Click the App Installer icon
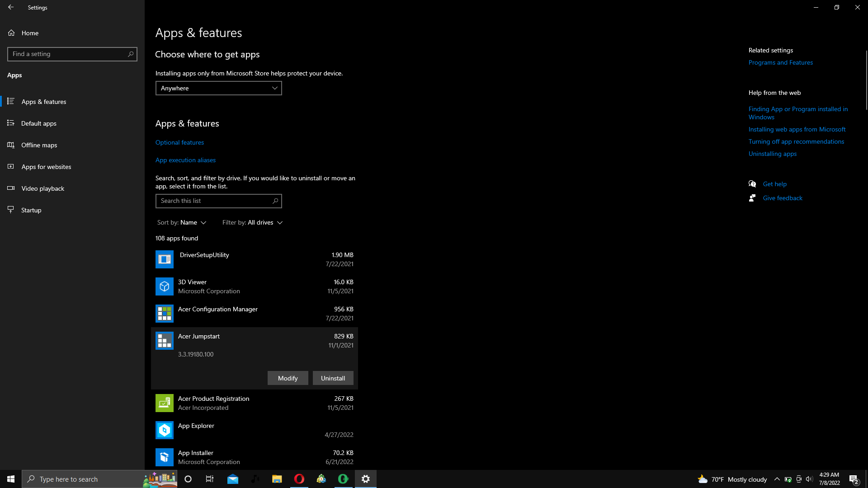The height and width of the screenshot is (488, 868). (164, 457)
